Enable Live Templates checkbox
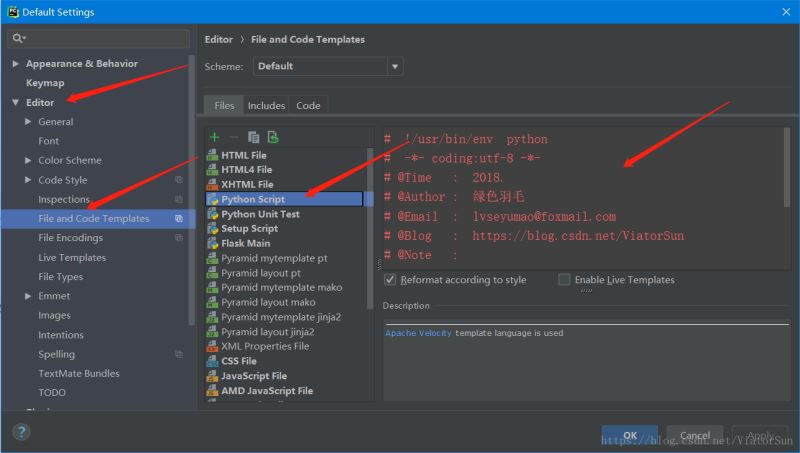The width and height of the screenshot is (800, 453). (565, 280)
